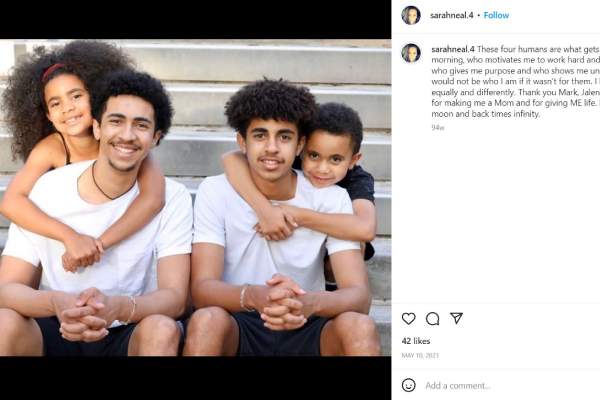Click the post photo on the stairs
Viewport: 600px width, 400px height.
click(x=196, y=198)
